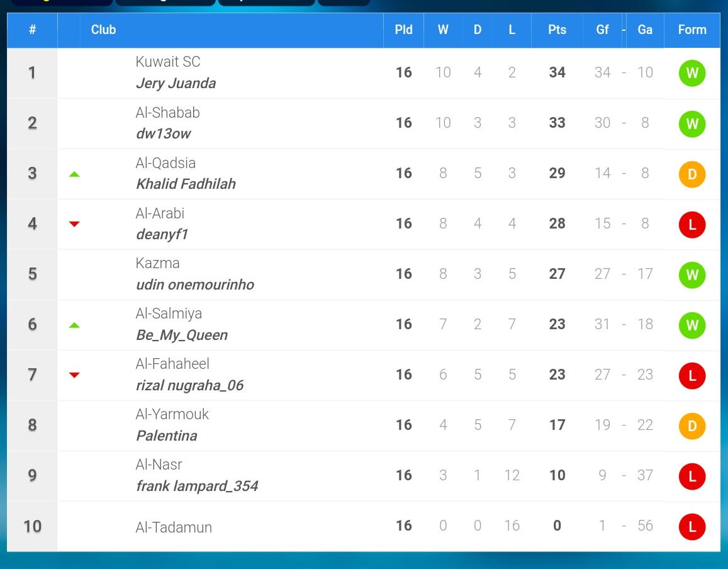The image size is (728, 569).
Task: Open manager Khalid Fadhilah profile link
Action: click(186, 184)
